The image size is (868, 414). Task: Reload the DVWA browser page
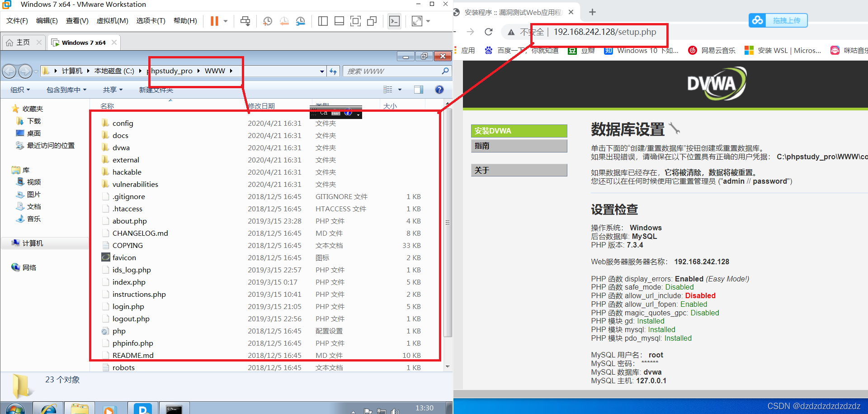coord(488,32)
